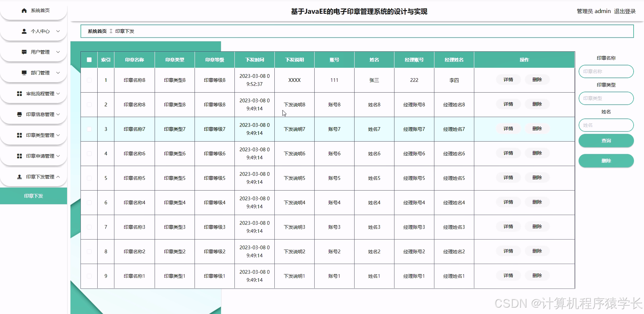
Task: Check the select-all checkbox in table header
Action: click(89, 60)
